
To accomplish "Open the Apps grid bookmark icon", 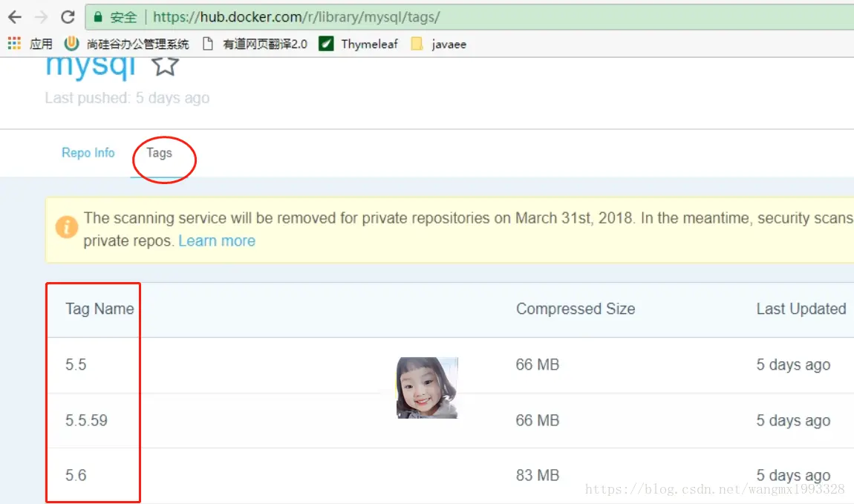I will tap(14, 44).
